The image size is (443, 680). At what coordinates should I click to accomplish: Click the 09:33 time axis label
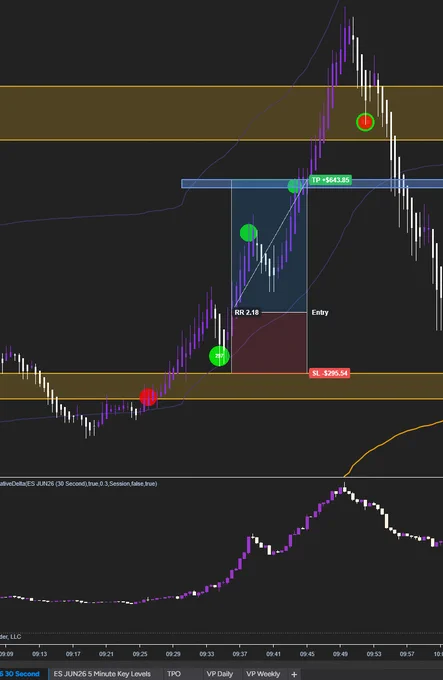pyautogui.click(x=207, y=654)
